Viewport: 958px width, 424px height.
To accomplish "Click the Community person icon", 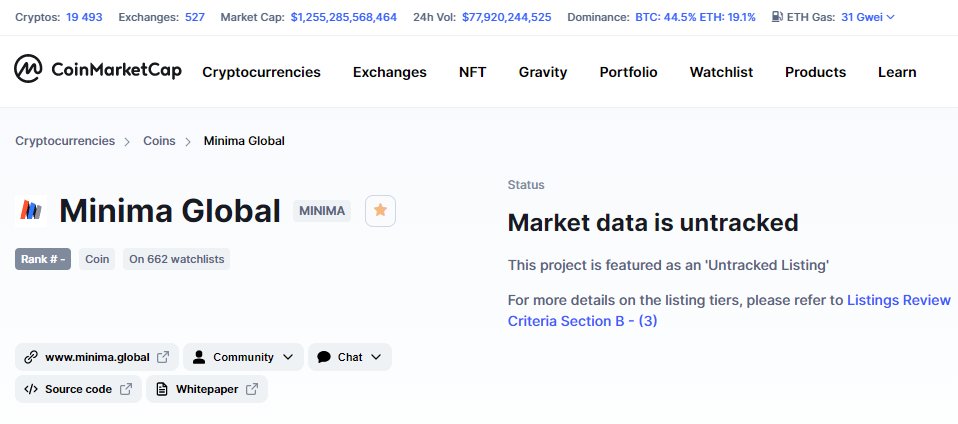I will click(x=199, y=357).
